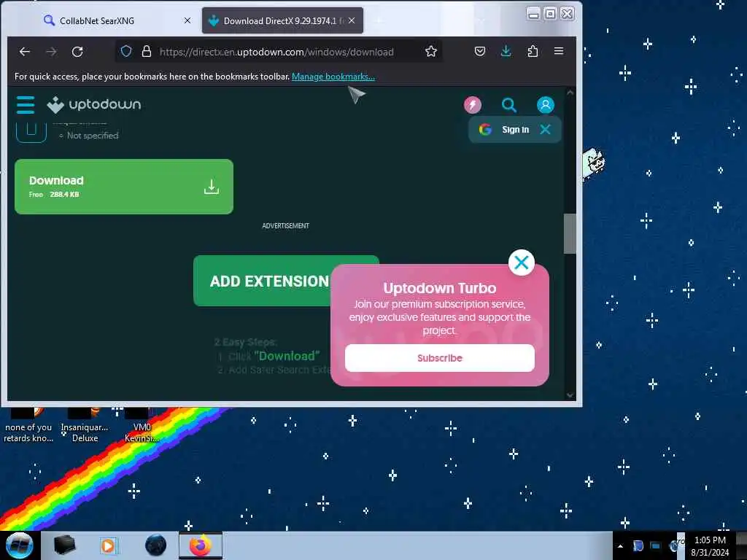Open the Windows Start menu
The height and width of the screenshot is (560, 747).
pyautogui.click(x=18, y=545)
